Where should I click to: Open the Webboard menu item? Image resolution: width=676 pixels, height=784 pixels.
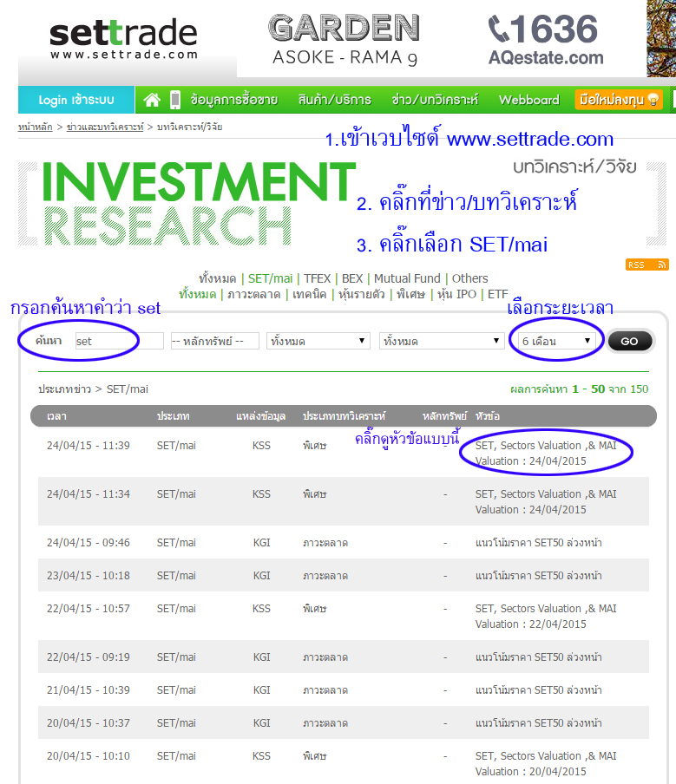pos(528,100)
